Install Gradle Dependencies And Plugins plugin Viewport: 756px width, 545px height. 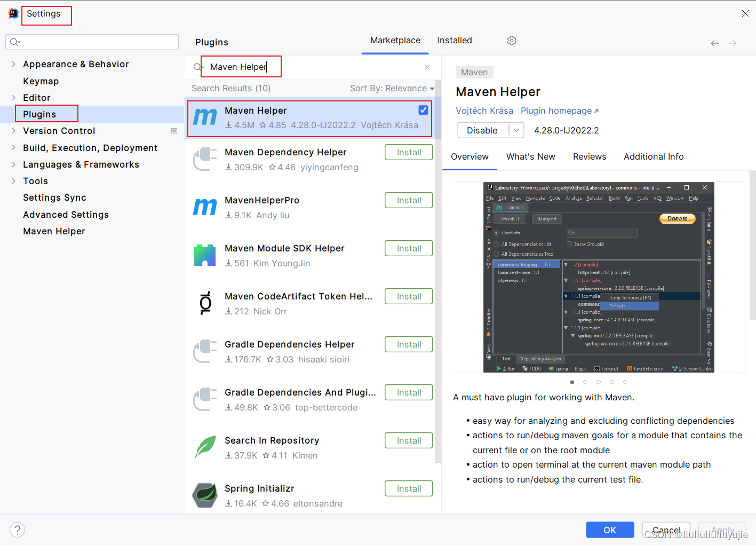pyautogui.click(x=409, y=392)
